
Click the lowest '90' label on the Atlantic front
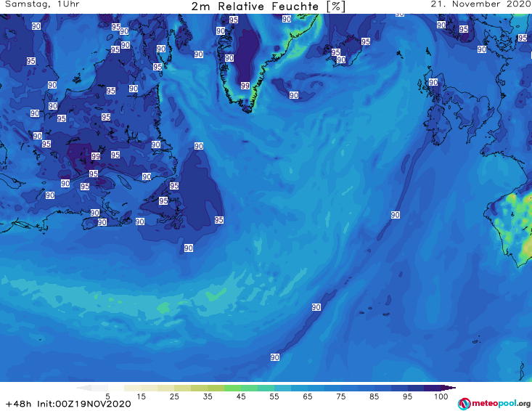pyautogui.click(x=275, y=357)
